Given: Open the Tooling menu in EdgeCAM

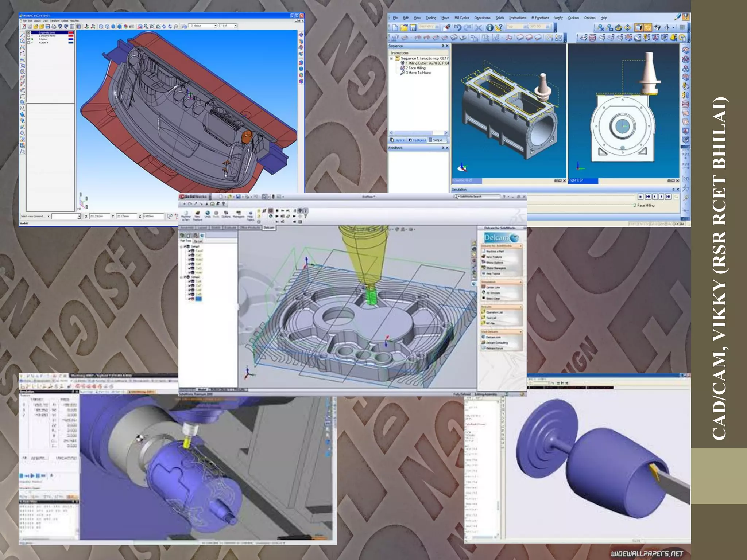Looking at the screenshot, I should tap(431, 18).
